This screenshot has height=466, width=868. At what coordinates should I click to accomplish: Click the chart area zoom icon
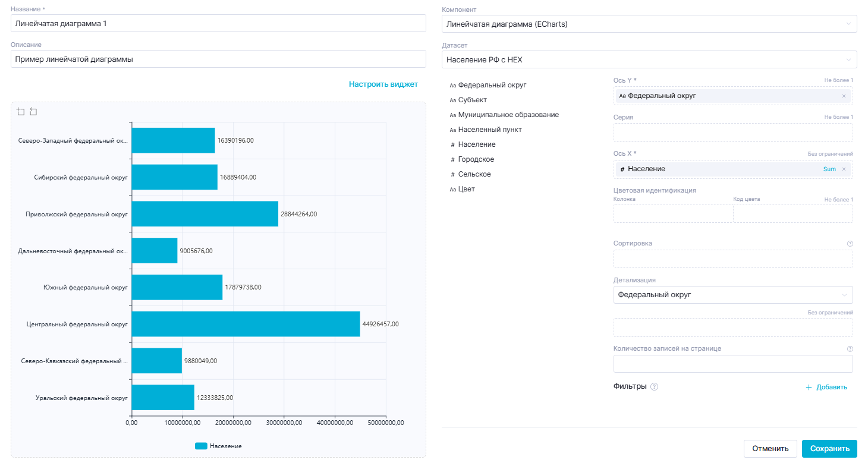click(x=21, y=112)
